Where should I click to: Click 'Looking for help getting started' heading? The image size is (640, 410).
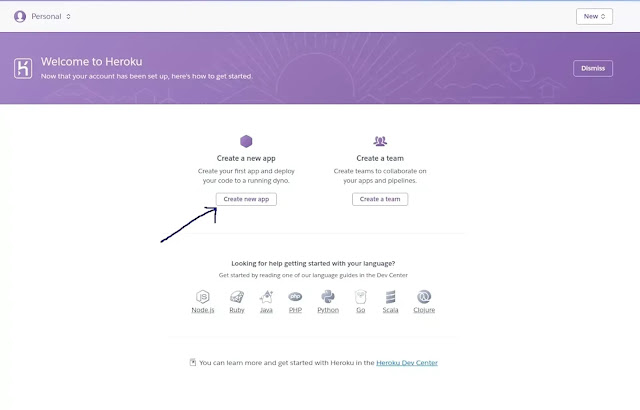coord(313,263)
